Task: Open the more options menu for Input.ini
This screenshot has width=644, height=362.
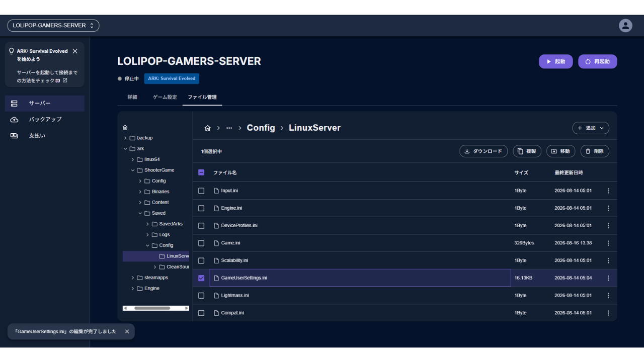Action: click(x=608, y=191)
